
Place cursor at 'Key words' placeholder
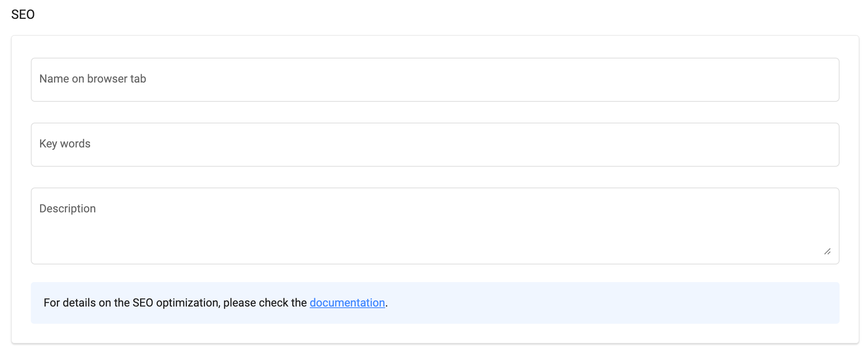pyautogui.click(x=65, y=144)
